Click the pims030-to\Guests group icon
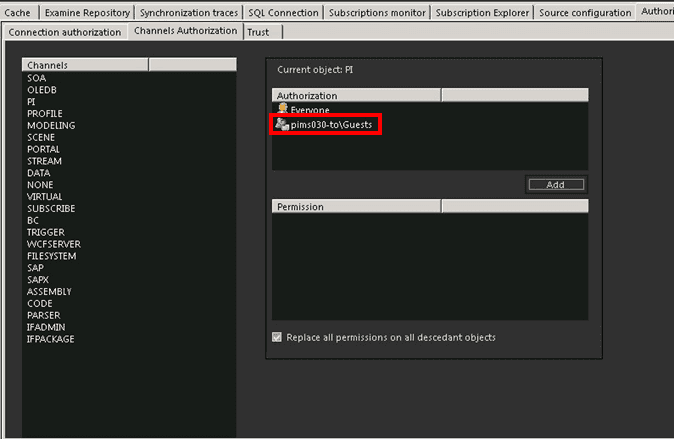The height and width of the screenshot is (439, 674). click(x=282, y=124)
